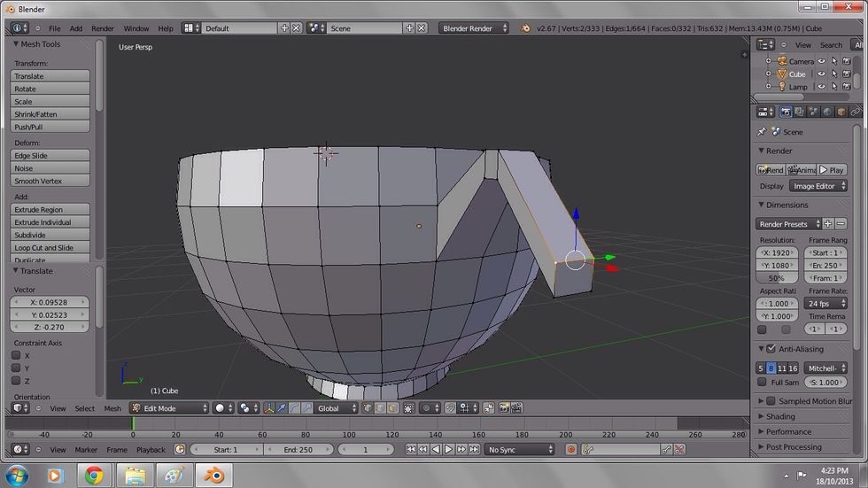Open Window menu
Image resolution: width=868 pixels, height=488 pixels.
[136, 28]
